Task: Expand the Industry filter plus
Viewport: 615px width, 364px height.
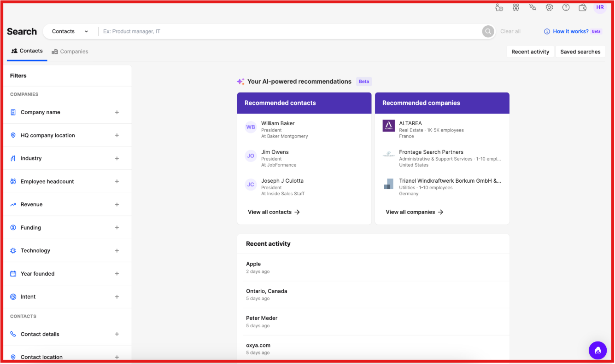Action: [x=117, y=158]
